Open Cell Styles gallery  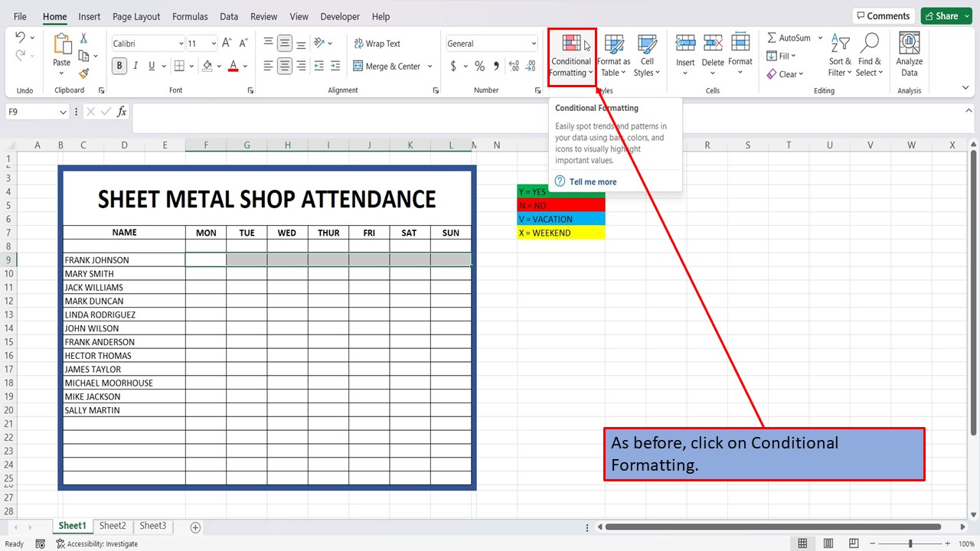coord(647,55)
